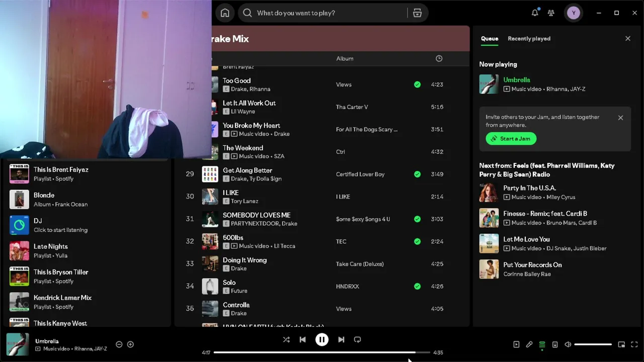Image resolution: width=644 pixels, height=362 pixels.
Task: Open Umbrella album art in player bar
Action: tap(17, 344)
